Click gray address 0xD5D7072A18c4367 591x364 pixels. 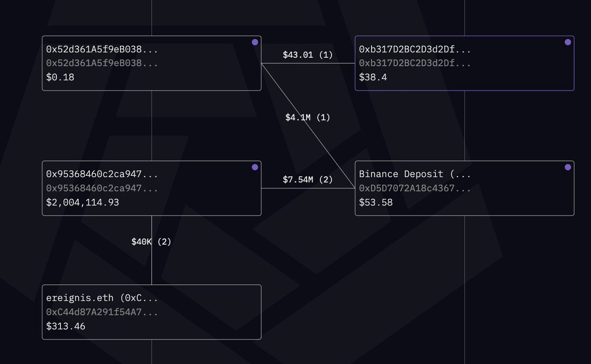tap(415, 188)
